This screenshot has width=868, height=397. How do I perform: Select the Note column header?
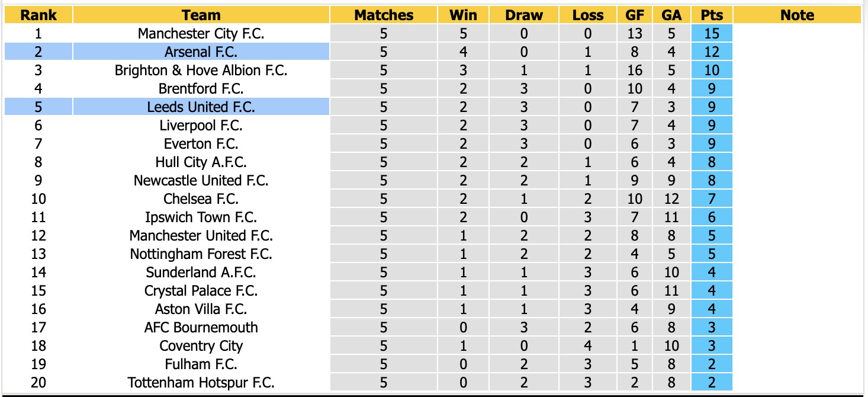point(797,15)
